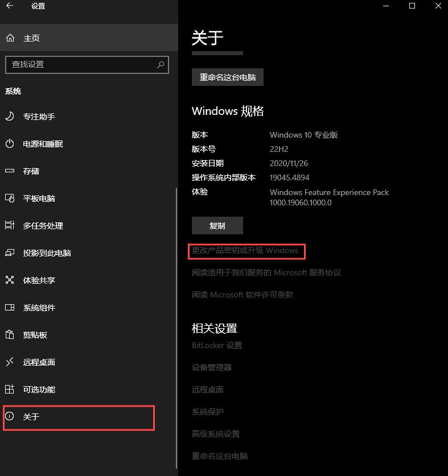Click the install date 2020/11/26
This screenshot has width=448, height=476.
click(x=289, y=163)
